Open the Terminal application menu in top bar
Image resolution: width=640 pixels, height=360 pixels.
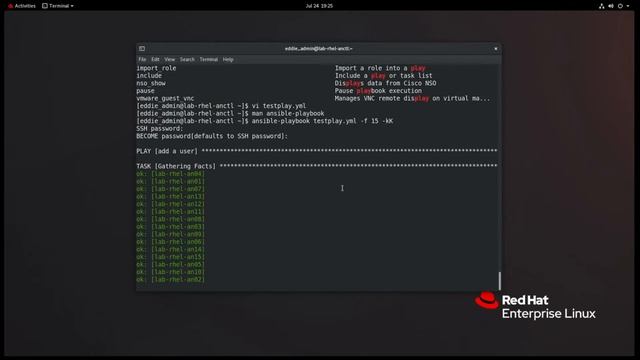click(x=58, y=6)
